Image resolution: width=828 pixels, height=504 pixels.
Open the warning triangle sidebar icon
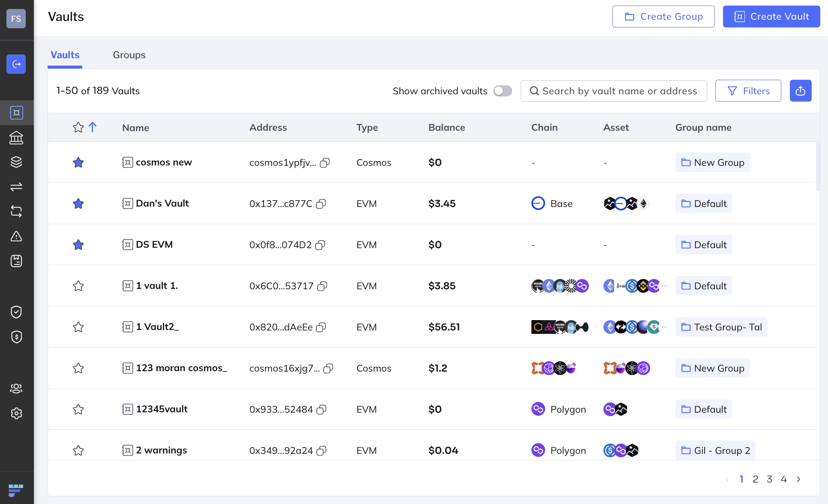tap(16, 236)
